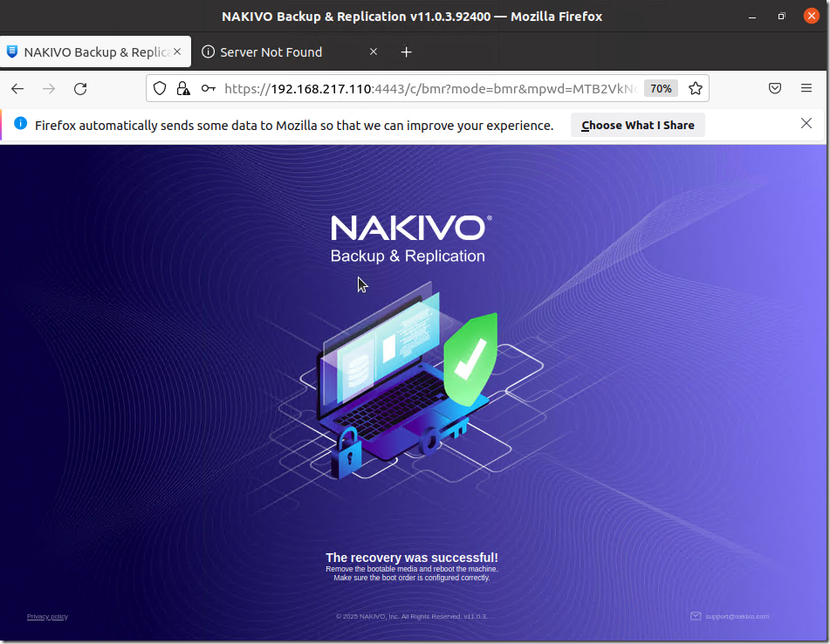Open the saved password key icon

(209, 88)
